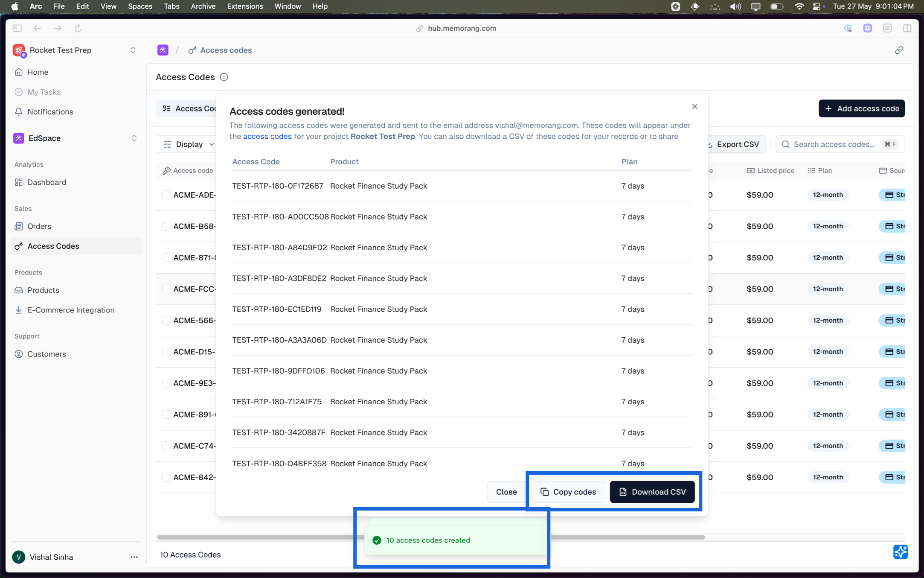Open the AI sparkle assistant icon
The image size is (924, 578).
click(x=900, y=552)
